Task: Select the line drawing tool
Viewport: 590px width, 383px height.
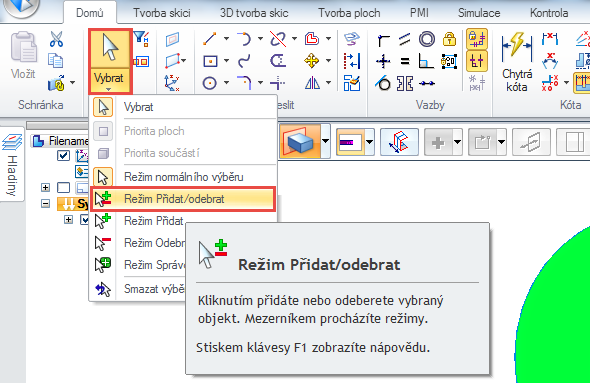Action: (209, 38)
